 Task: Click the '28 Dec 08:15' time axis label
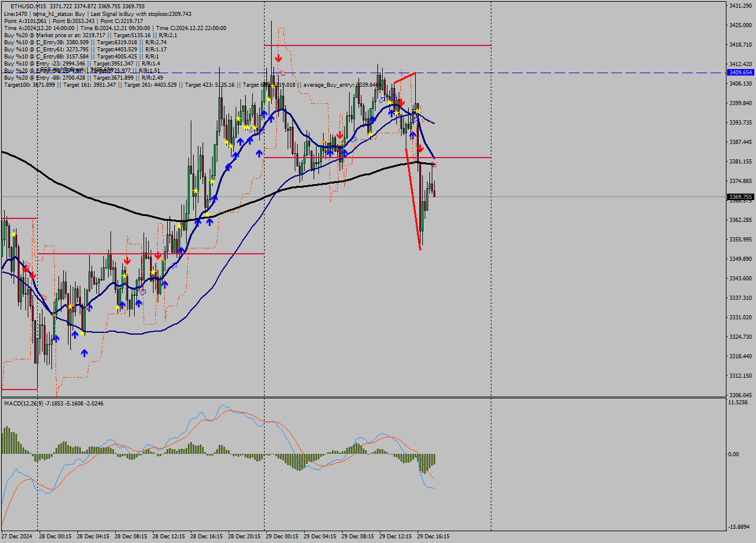pos(131,537)
